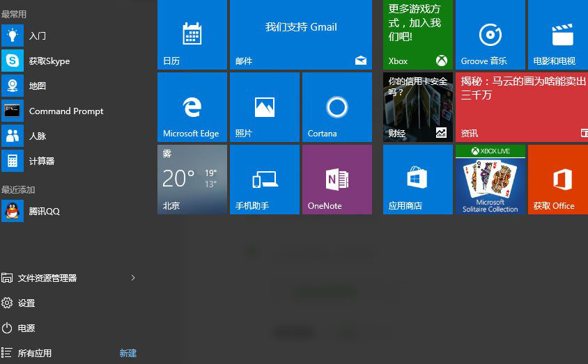This screenshot has height=364, width=588.
Task: Open the 北京 weather tile
Action: coord(192,180)
